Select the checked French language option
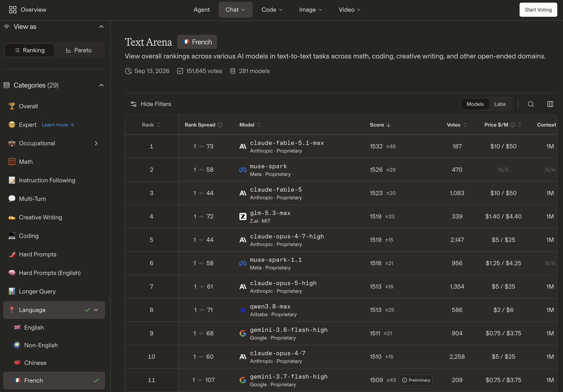563x392 pixels. 54,381
